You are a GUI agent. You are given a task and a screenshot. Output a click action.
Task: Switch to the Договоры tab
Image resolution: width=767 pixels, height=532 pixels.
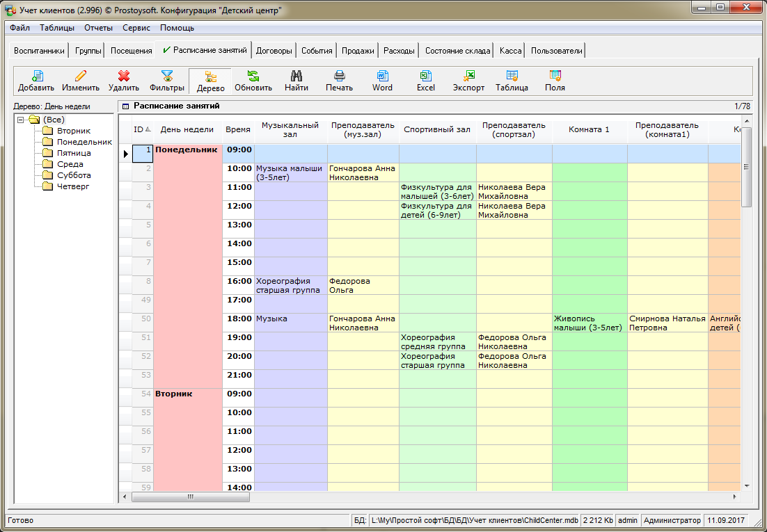click(x=274, y=51)
